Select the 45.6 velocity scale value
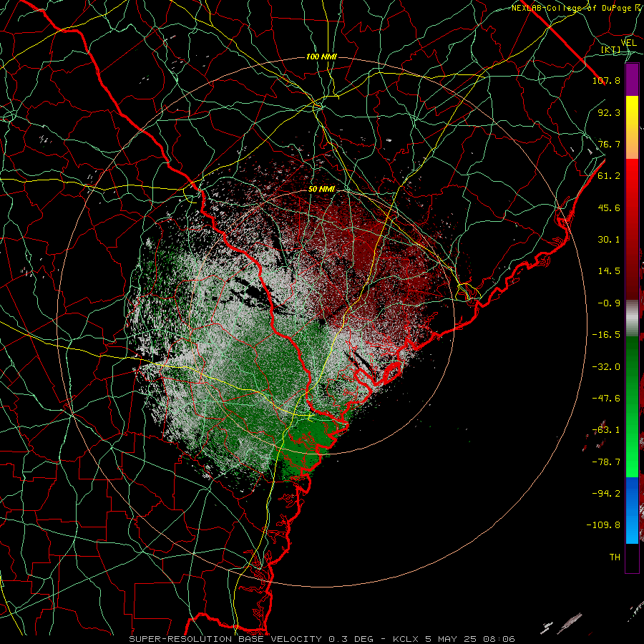Viewport: 644px width, 644px height. [609, 208]
